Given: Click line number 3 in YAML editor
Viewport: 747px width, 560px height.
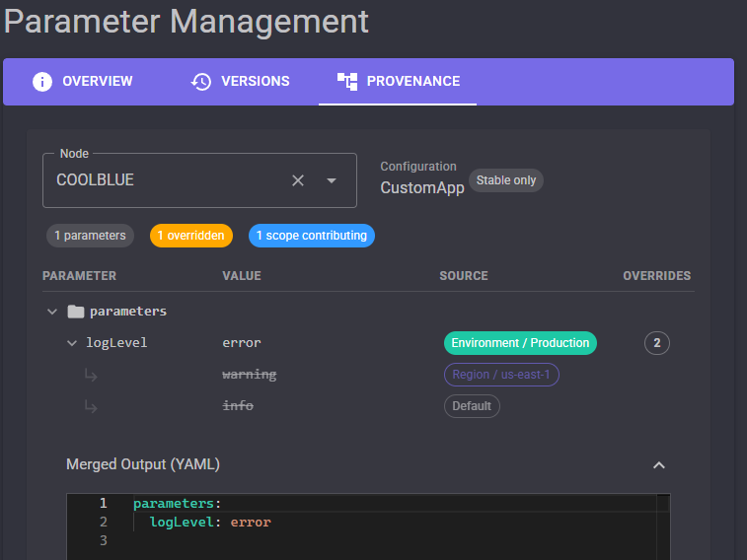Looking at the screenshot, I should [x=104, y=540].
